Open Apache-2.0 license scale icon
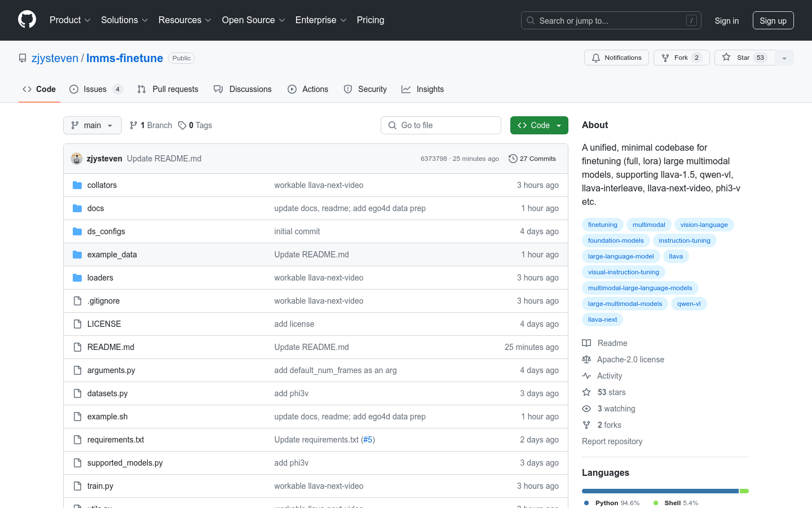812x508 pixels. (x=586, y=360)
